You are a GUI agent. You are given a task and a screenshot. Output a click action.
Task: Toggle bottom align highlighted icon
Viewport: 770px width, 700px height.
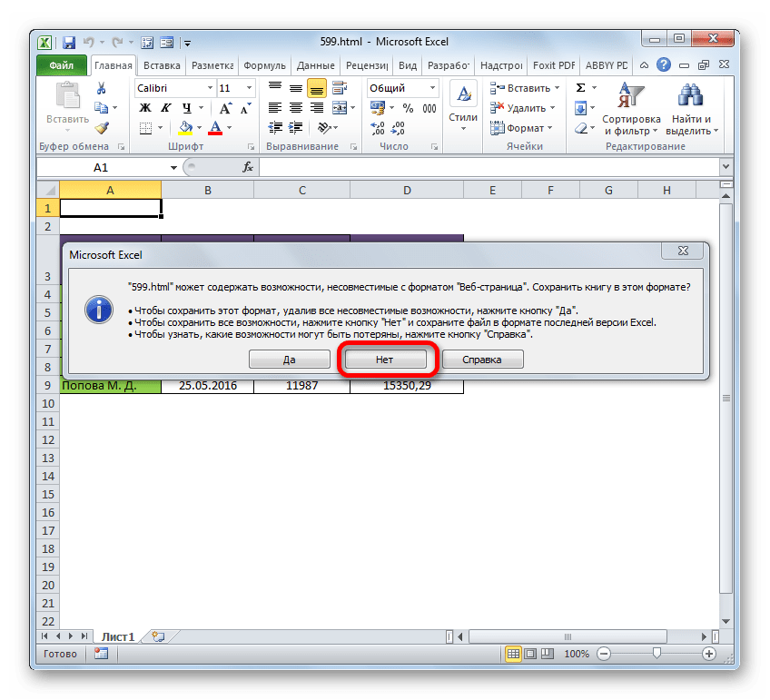(x=317, y=89)
